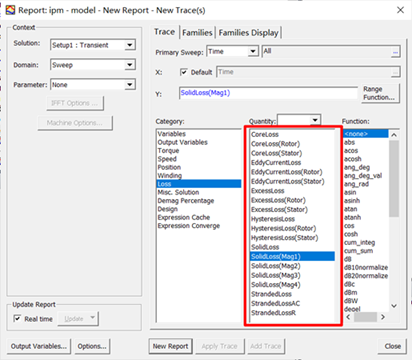Click the function list left scroll arrow

click(348, 317)
